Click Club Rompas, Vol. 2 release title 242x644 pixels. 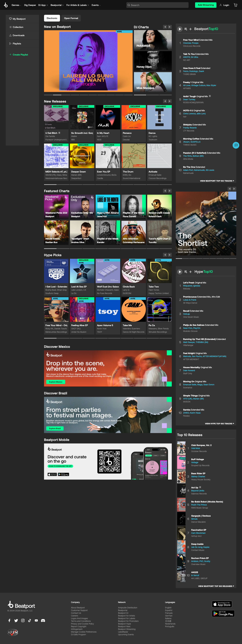[201, 445]
